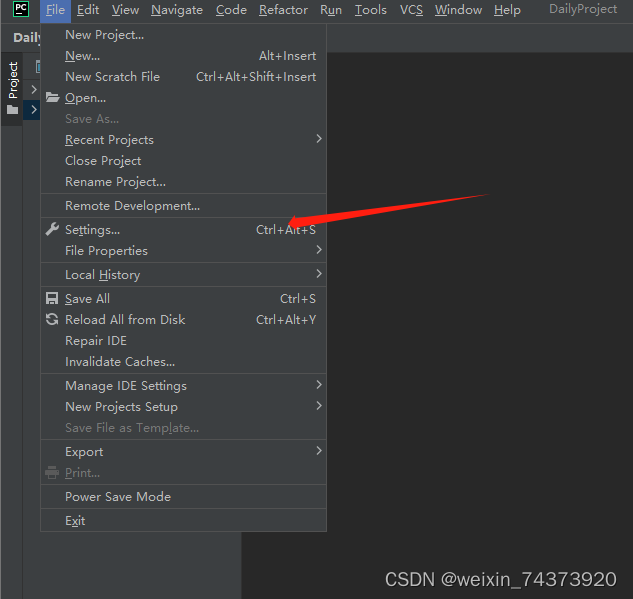Open Settings... from the File menu
The width and height of the screenshot is (633, 599).
pyautogui.click(x=183, y=230)
